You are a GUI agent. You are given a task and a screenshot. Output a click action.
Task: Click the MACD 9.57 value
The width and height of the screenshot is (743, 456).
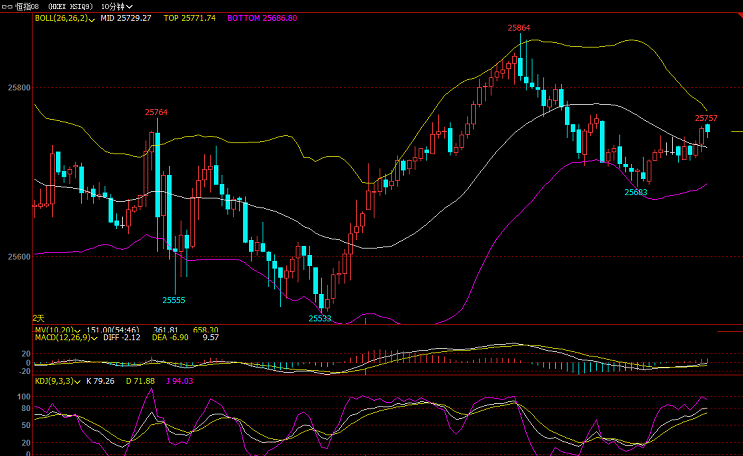[x=210, y=337]
